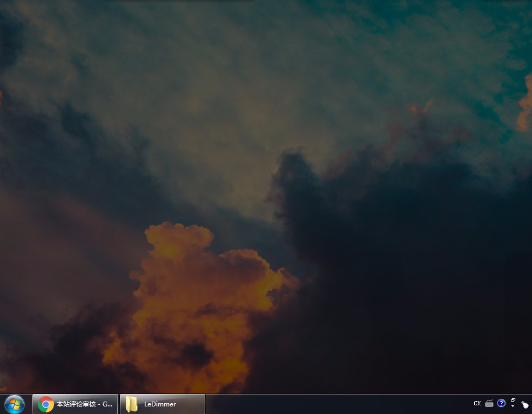Expand the language bar options arrow
The width and height of the screenshot is (532, 414).
click(513, 406)
